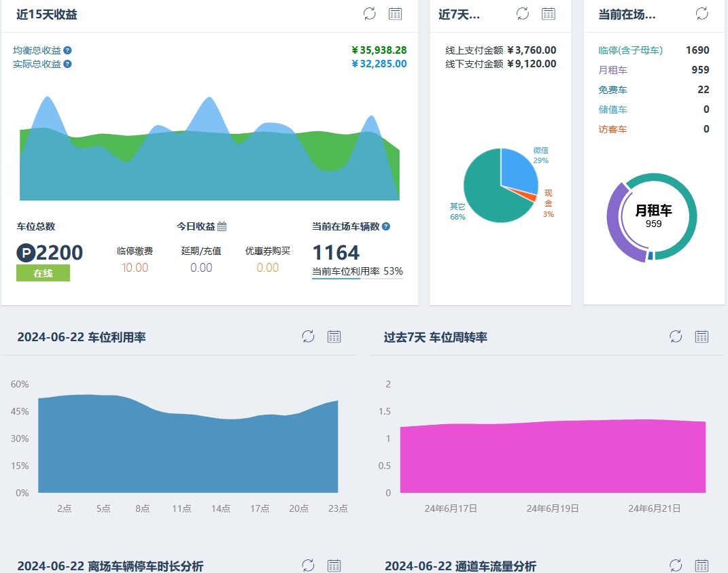Click the green 在线 status button
This screenshot has width=728, height=573.
pyautogui.click(x=43, y=273)
